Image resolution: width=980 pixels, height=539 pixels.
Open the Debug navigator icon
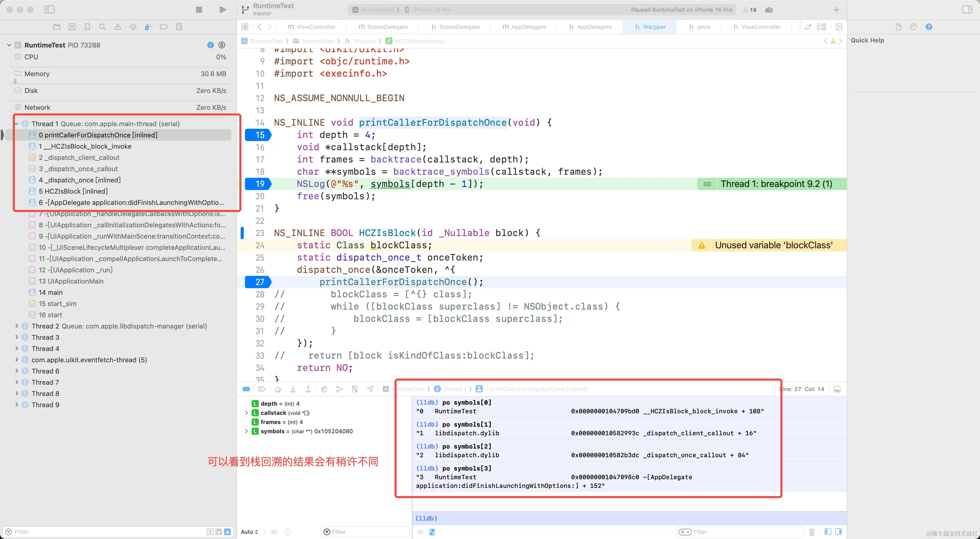tap(148, 27)
